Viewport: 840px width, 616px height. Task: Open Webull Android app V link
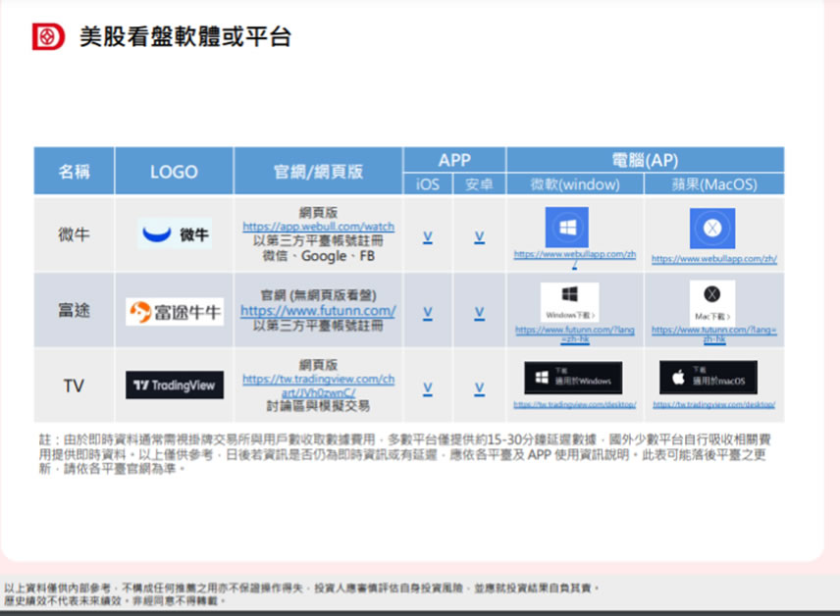click(480, 237)
